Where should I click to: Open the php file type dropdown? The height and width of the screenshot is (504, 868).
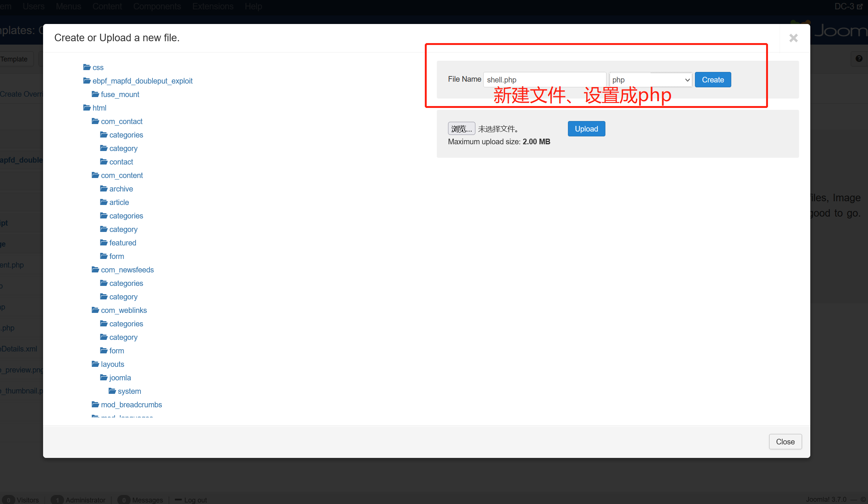click(650, 80)
